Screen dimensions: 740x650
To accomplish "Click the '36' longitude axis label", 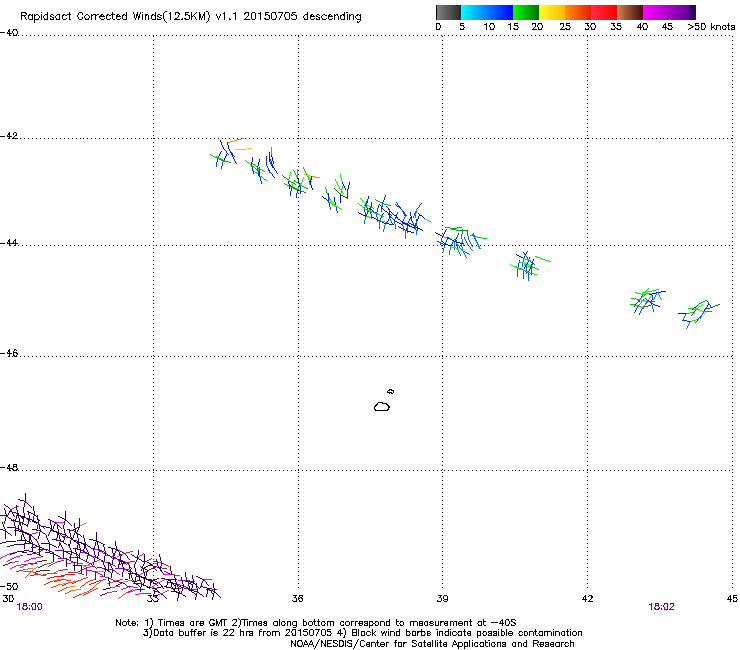I will click(x=297, y=599).
